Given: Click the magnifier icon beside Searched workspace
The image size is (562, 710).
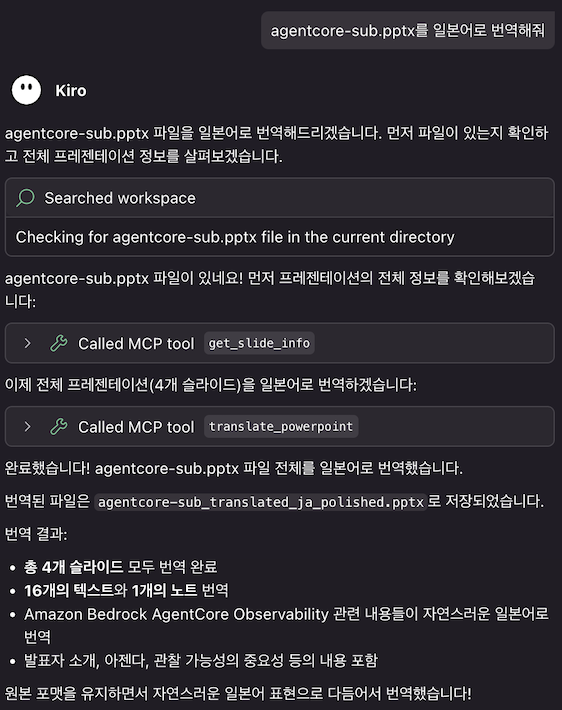Looking at the screenshot, I should click(x=25, y=198).
